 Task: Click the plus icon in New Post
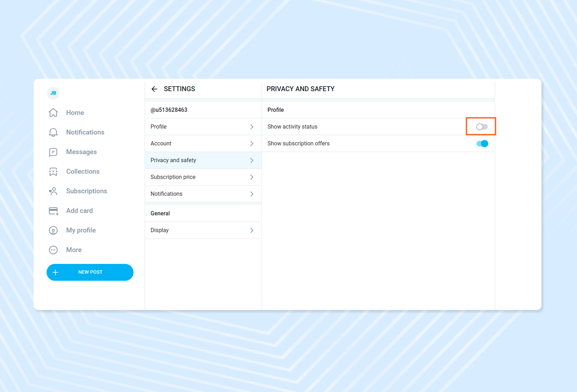(55, 272)
